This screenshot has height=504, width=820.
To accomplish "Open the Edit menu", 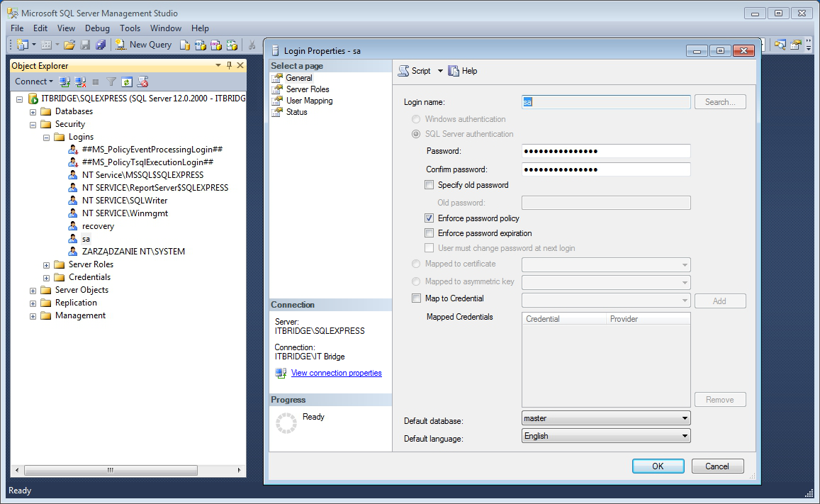I will point(40,28).
